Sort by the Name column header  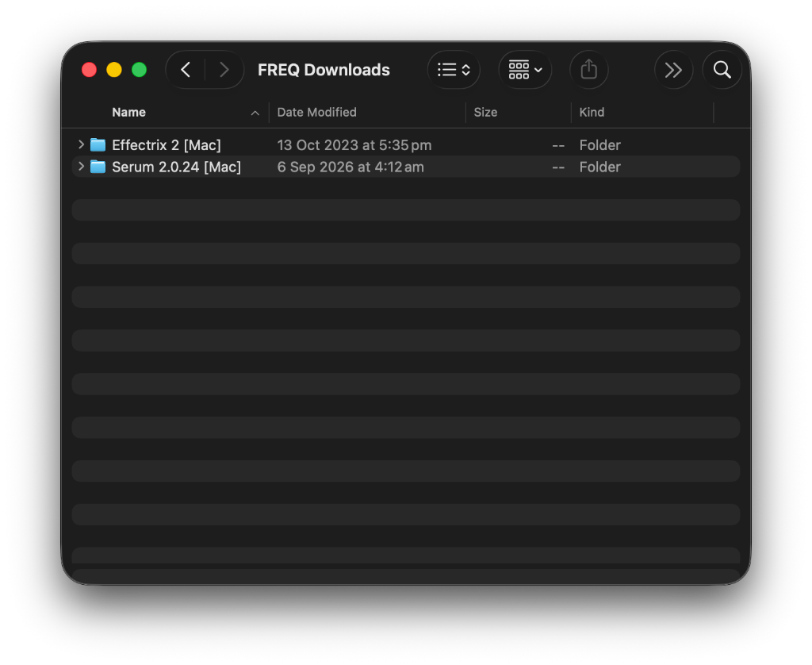point(128,112)
